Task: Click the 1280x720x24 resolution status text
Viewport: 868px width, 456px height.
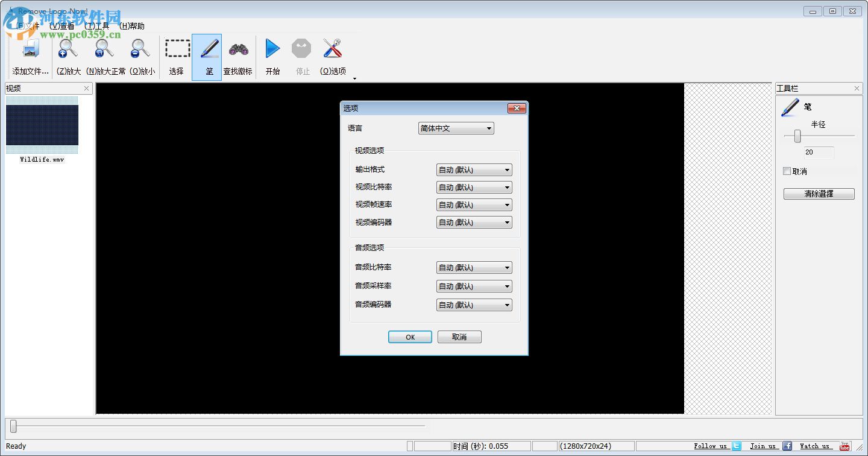Action: coord(586,446)
